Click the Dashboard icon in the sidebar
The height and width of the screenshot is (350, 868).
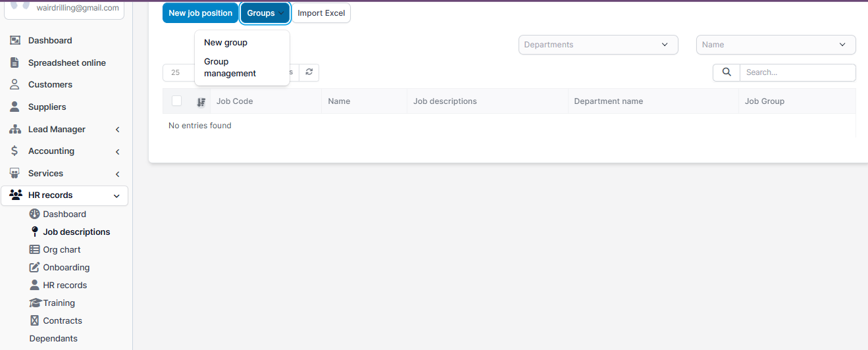14,41
